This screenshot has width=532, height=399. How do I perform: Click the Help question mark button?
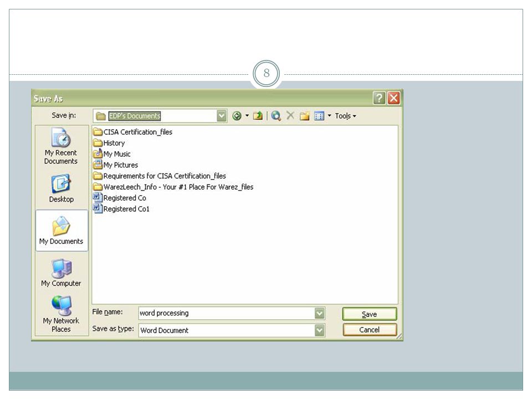coord(379,99)
